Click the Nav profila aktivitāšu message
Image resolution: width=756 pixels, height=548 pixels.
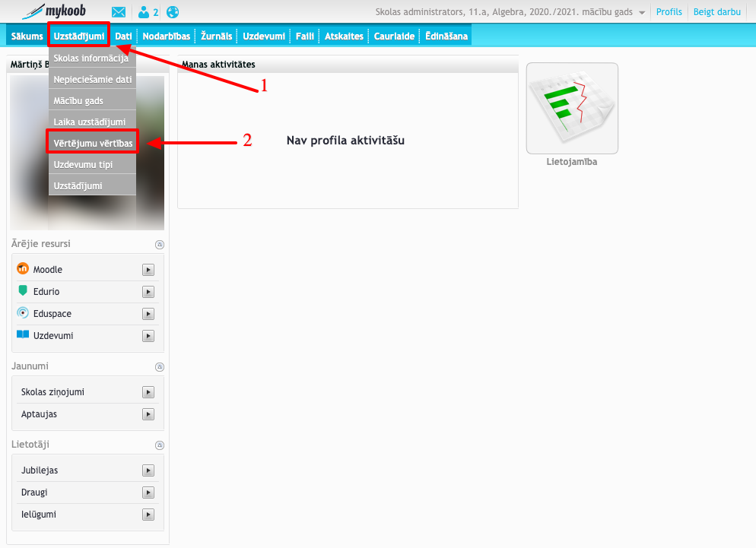click(x=346, y=141)
